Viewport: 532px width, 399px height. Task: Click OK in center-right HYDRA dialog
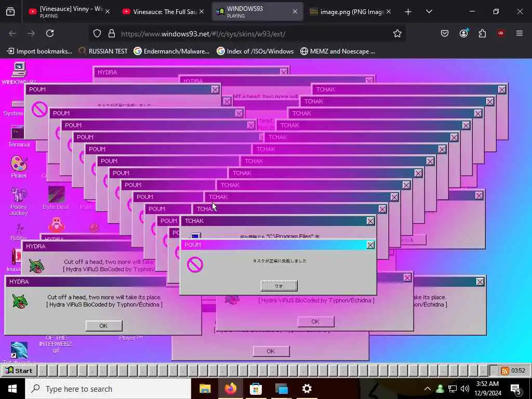click(315, 322)
